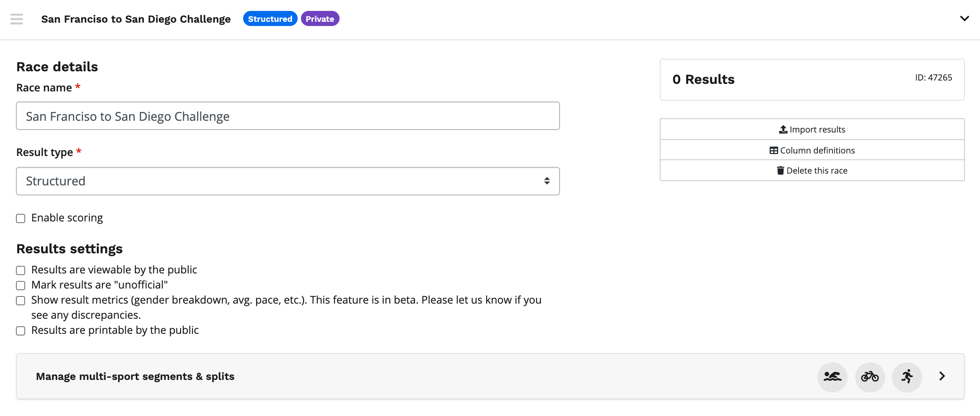980x416 pixels.
Task: Click Delete this race
Action: coord(817,171)
